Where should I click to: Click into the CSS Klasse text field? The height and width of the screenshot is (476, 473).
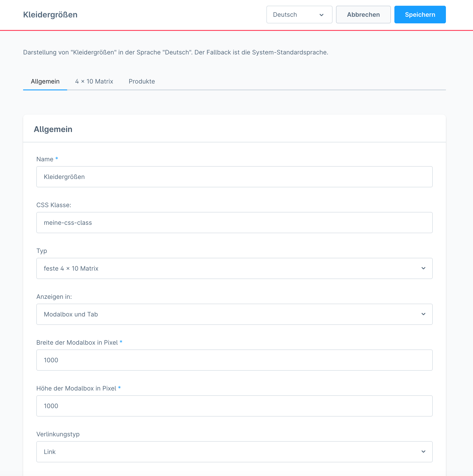(x=234, y=223)
